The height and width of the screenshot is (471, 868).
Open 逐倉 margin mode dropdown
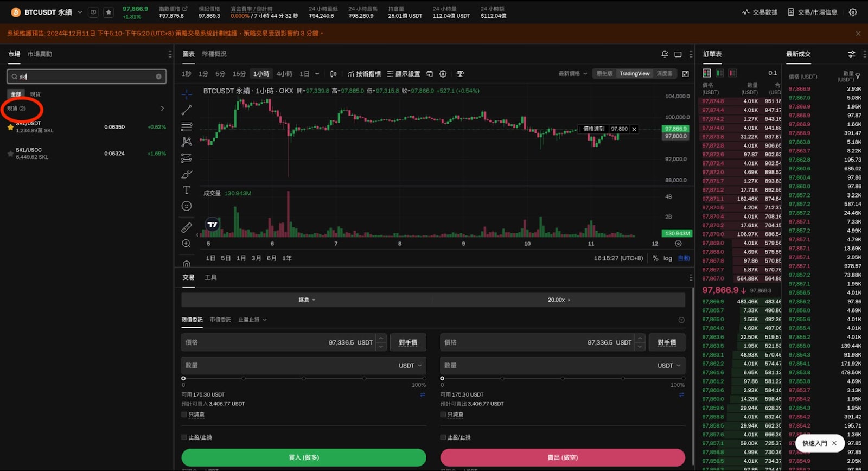click(307, 300)
